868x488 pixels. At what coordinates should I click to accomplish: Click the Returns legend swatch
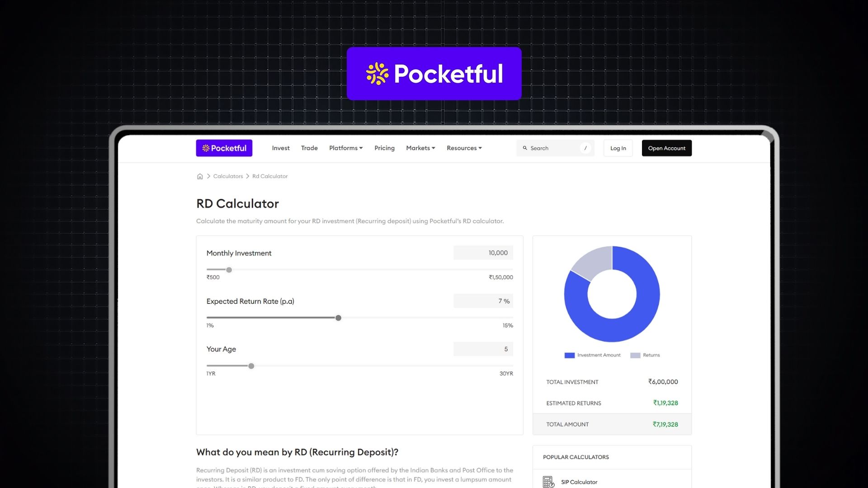pos(635,355)
